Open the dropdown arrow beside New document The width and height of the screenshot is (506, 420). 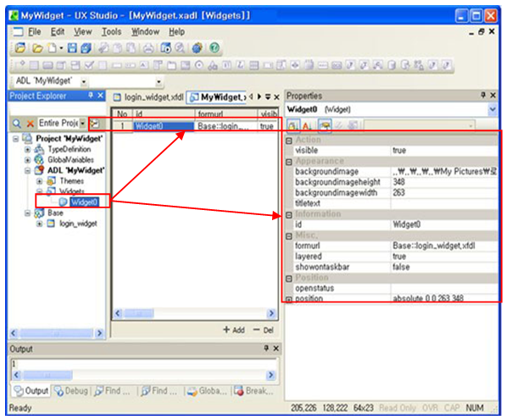[x=61, y=48]
